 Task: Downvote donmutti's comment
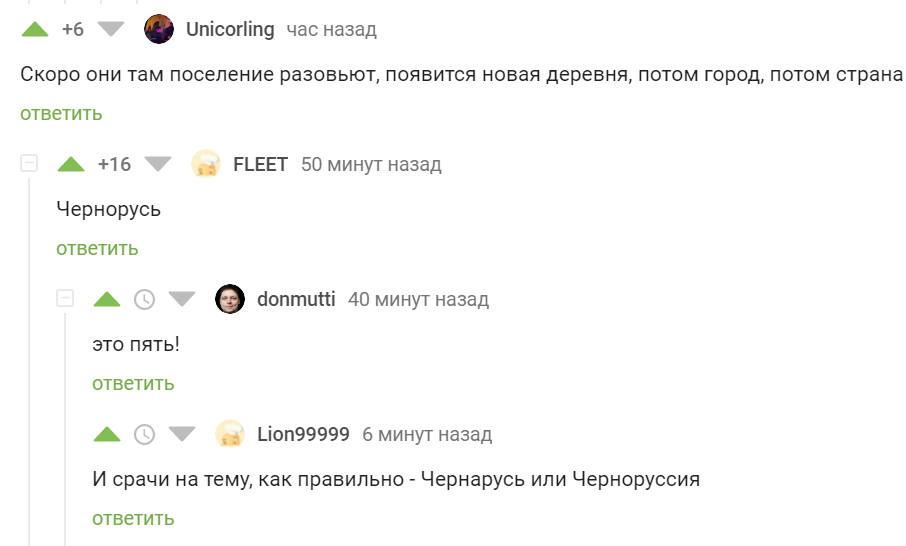click(182, 299)
